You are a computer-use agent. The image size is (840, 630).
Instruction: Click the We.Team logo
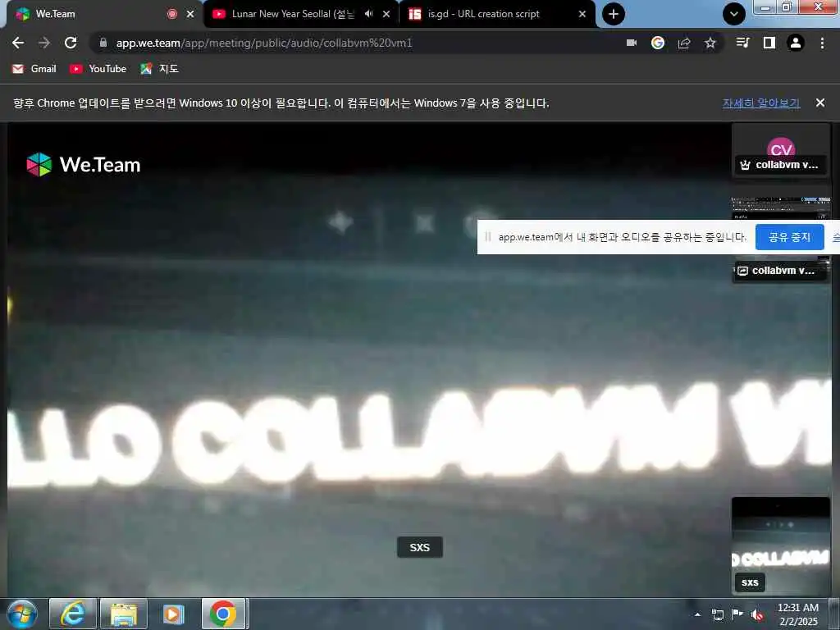pos(84,164)
